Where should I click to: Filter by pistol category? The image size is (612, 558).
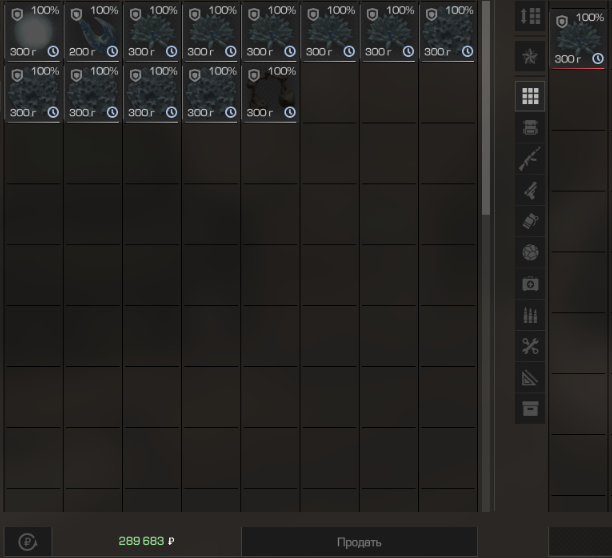(x=530, y=190)
